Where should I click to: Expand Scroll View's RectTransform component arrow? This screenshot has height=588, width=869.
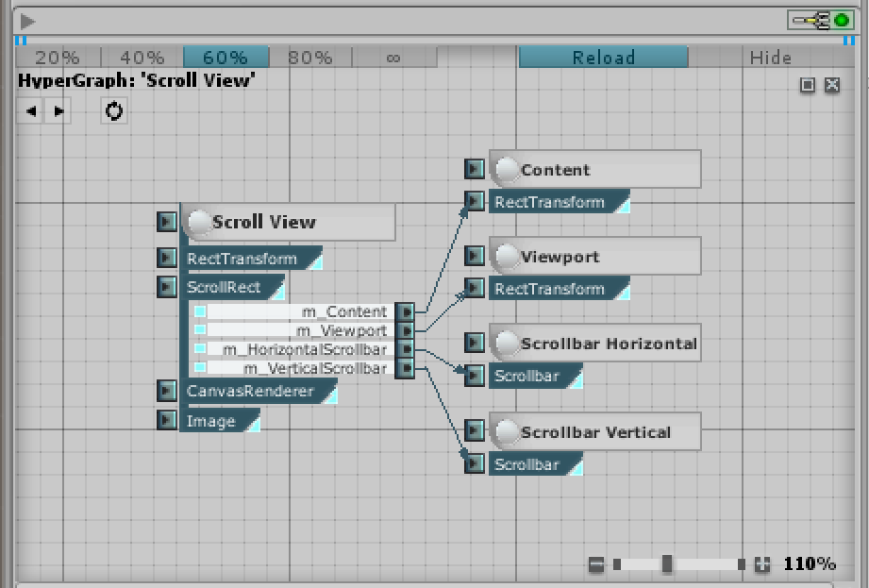[x=166, y=258]
